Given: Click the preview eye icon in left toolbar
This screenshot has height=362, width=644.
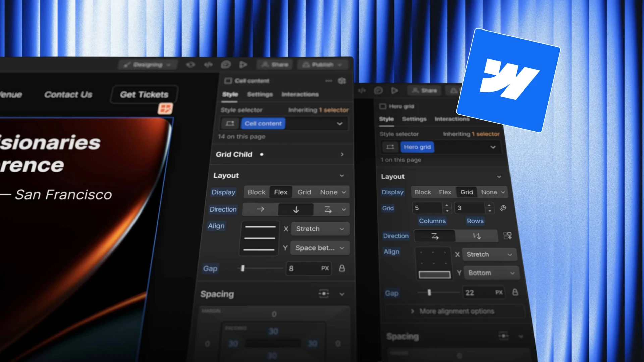Looking at the screenshot, I should (191, 65).
